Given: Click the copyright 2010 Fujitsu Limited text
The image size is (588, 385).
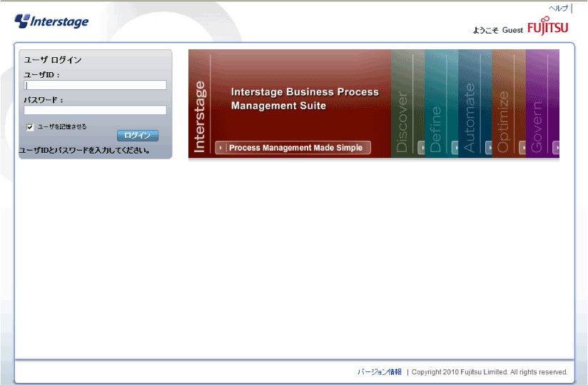Looking at the screenshot, I should pyautogui.click(x=490, y=372).
